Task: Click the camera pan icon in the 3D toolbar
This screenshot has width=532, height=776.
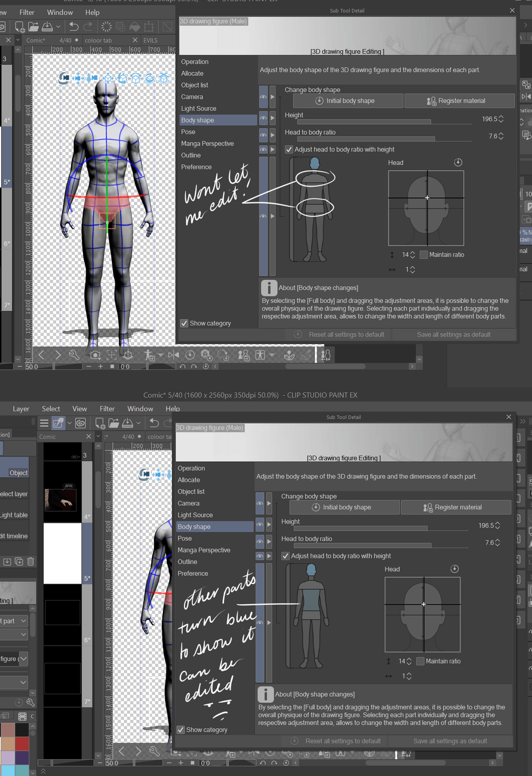Action: tap(78, 78)
